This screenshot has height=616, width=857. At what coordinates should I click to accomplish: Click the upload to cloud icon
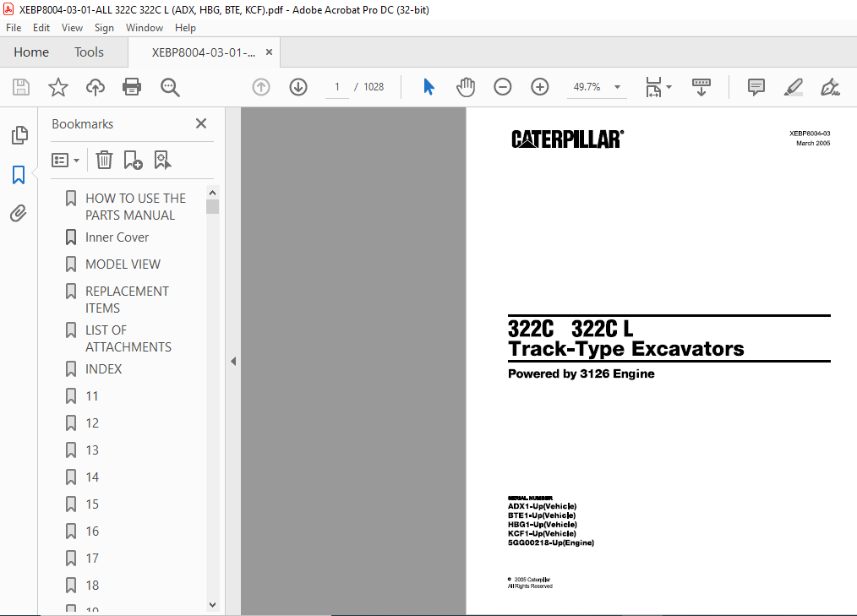pyautogui.click(x=96, y=87)
